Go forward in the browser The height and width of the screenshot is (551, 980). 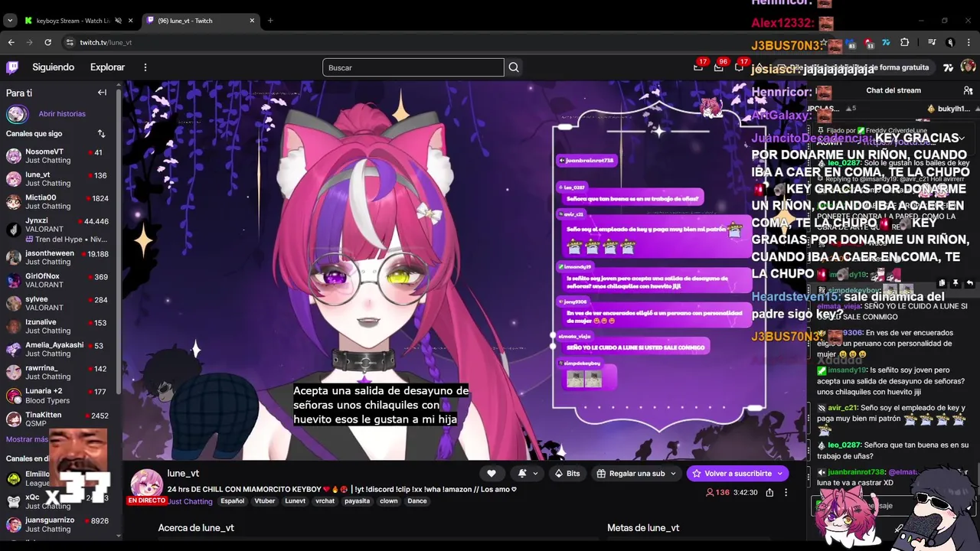click(29, 42)
